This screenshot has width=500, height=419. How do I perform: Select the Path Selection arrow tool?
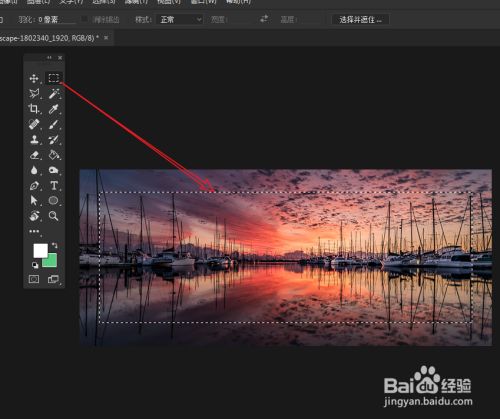[x=34, y=200]
